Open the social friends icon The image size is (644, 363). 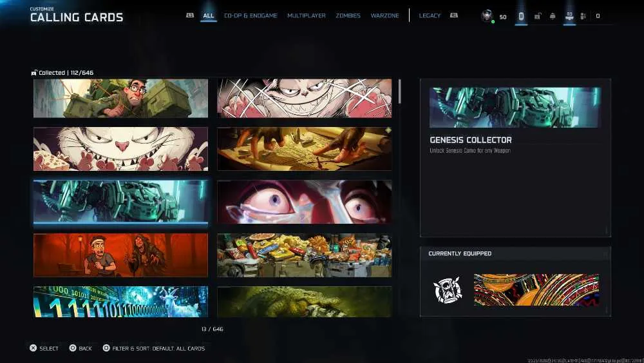pos(583,16)
